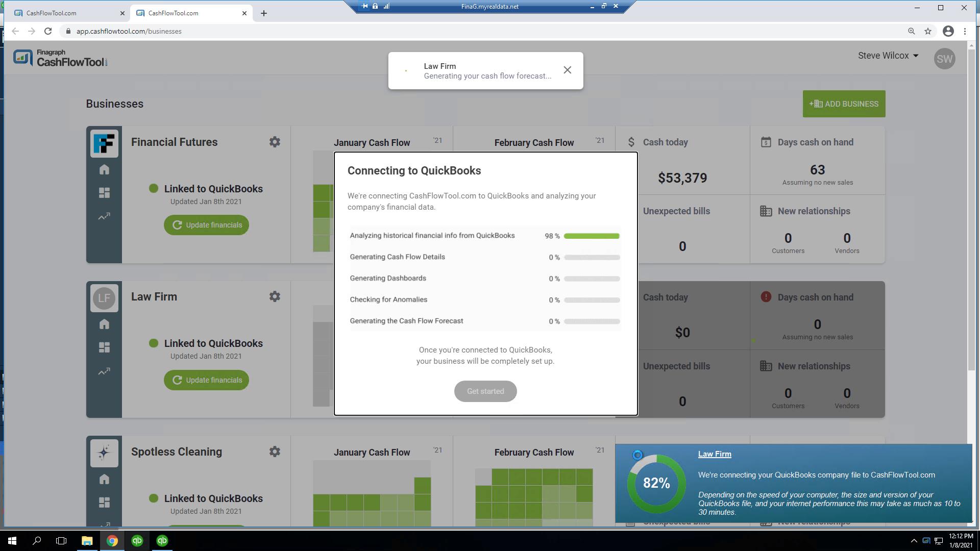Open Law Firm dashboard icon
The height and width of the screenshot is (551, 980).
pyautogui.click(x=104, y=347)
